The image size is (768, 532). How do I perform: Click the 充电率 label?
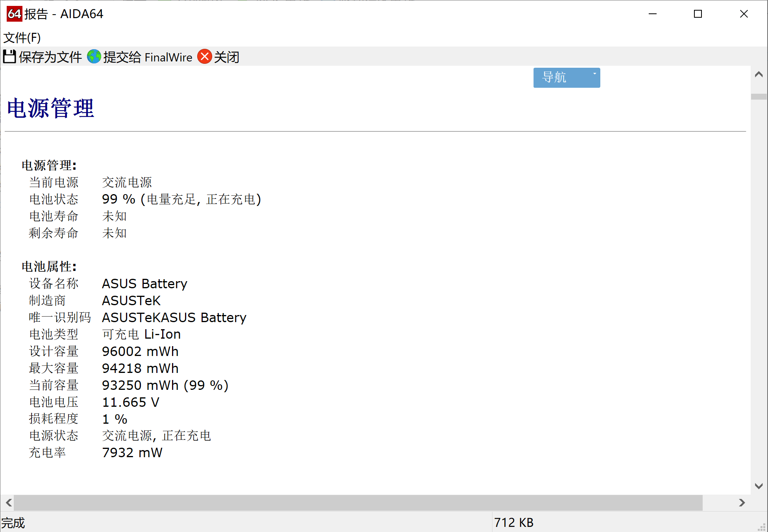[48, 452]
